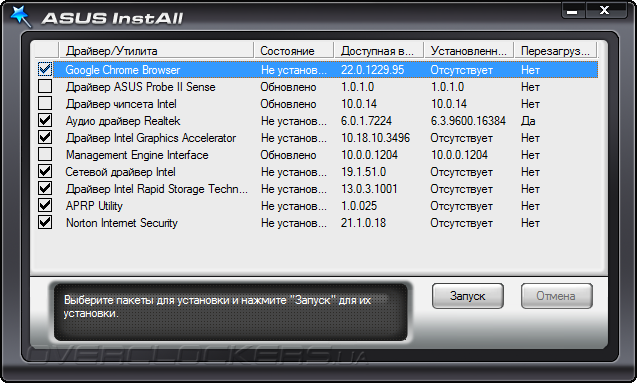The image size is (637, 383).
Task: Check the Management Engine Interface checkbox
Action: (x=45, y=155)
